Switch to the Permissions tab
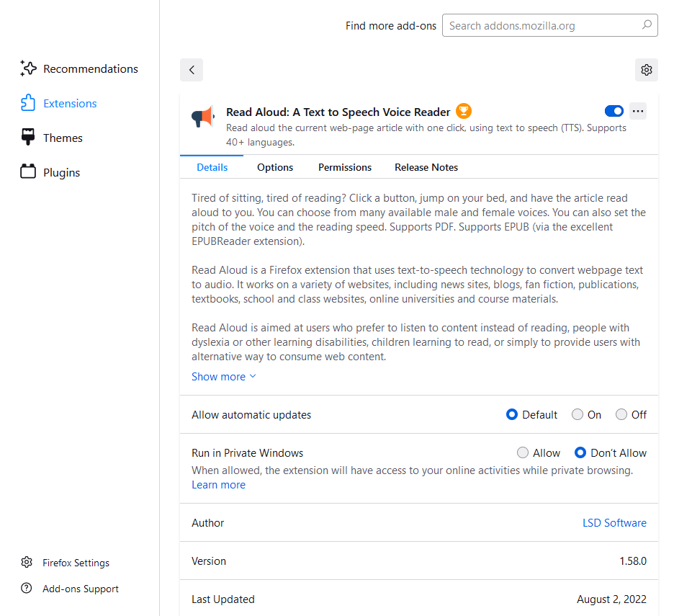674x616 pixels. tap(345, 167)
